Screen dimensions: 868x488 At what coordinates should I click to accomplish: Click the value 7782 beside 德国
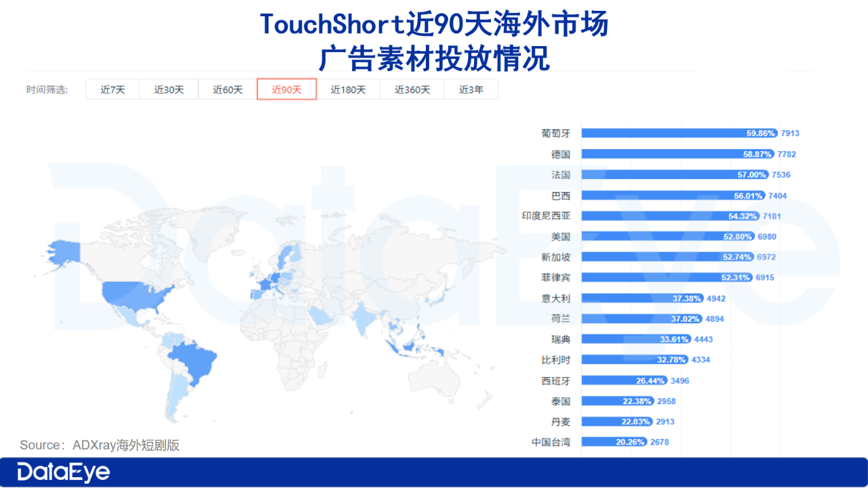(787, 155)
